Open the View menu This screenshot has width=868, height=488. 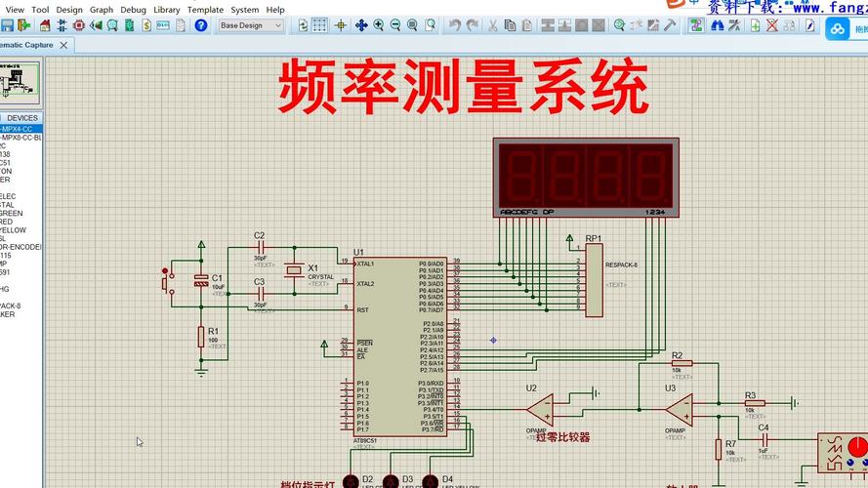coord(15,10)
